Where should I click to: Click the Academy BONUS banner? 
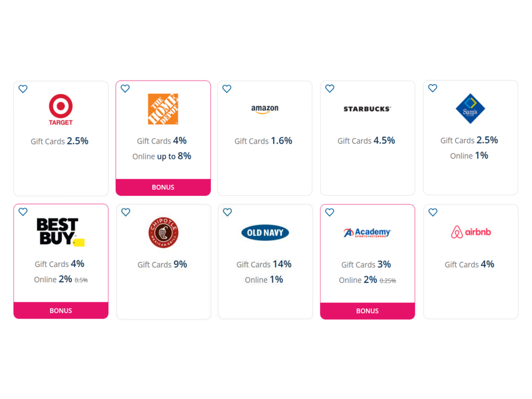pyautogui.click(x=367, y=311)
